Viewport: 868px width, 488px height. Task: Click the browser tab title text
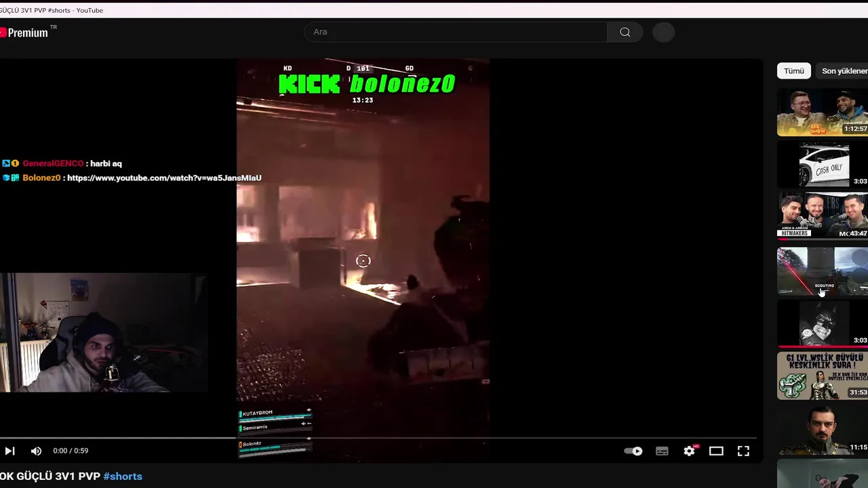tap(52, 10)
